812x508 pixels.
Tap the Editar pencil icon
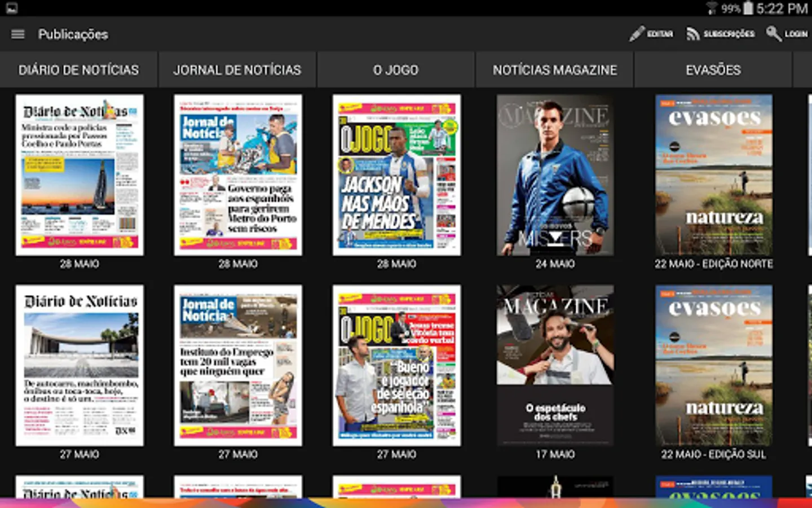pyautogui.click(x=637, y=33)
